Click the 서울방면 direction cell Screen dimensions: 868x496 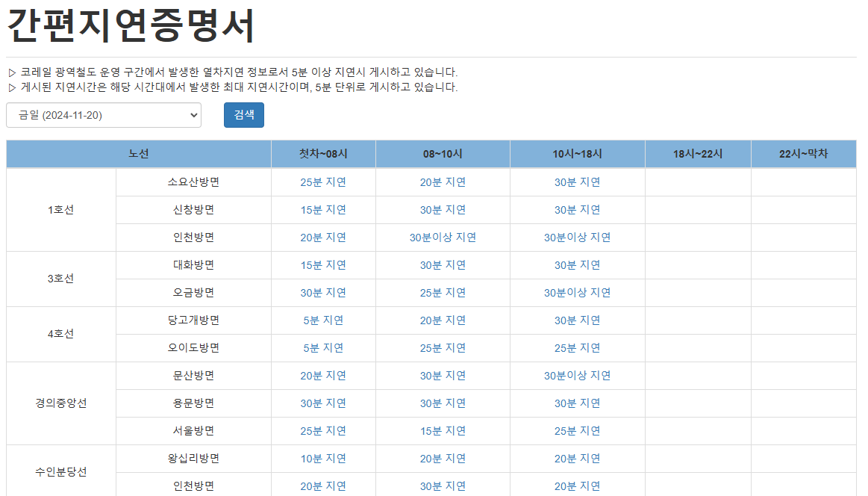[x=194, y=430]
